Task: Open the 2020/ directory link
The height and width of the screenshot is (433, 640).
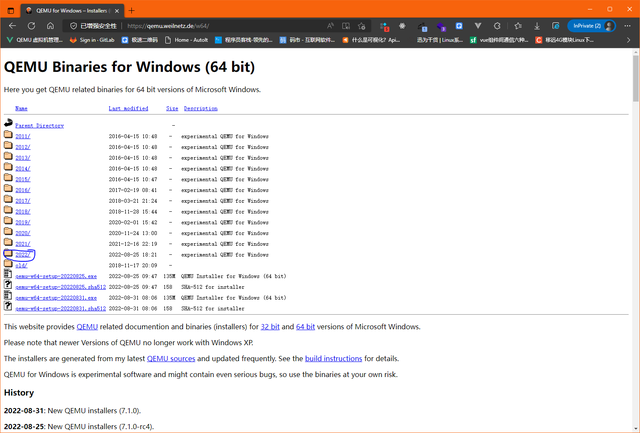Action: [22, 233]
